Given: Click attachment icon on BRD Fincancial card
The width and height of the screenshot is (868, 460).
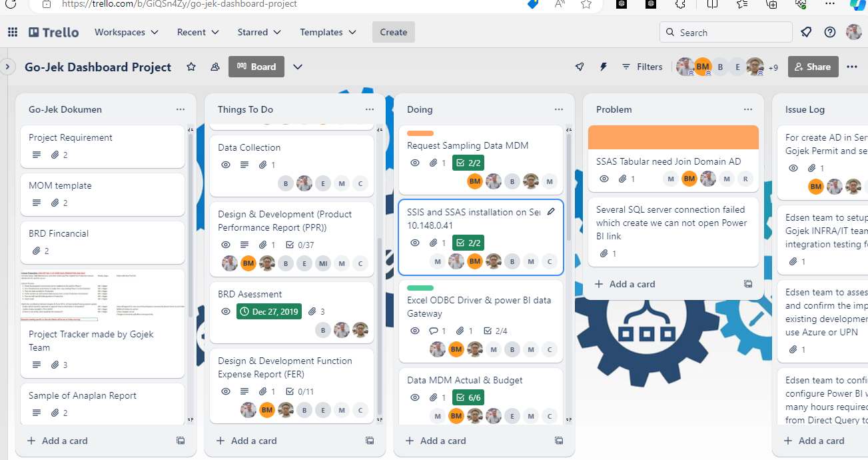Looking at the screenshot, I should (x=37, y=251).
